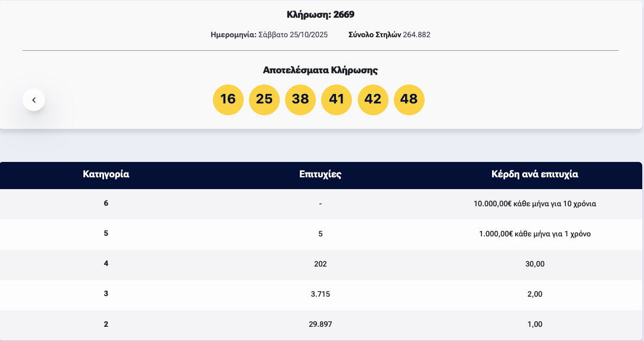
Task: Click the left chevron to view previous draw
Action: 33,99
